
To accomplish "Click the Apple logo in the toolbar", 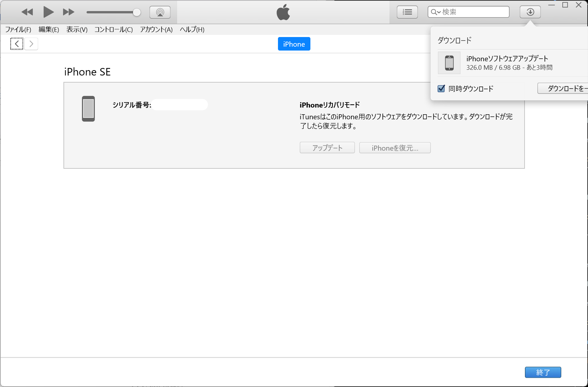I will (283, 12).
